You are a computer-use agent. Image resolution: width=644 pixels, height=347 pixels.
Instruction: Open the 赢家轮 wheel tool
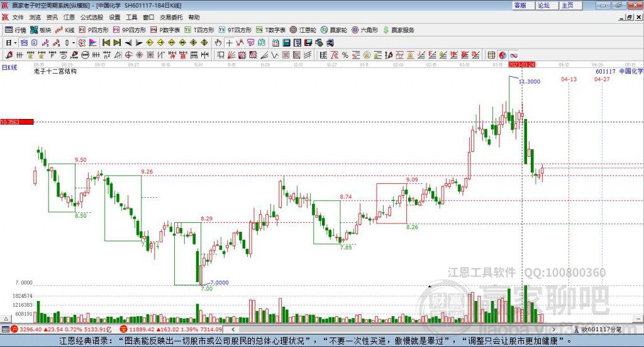pyautogui.click(x=334, y=30)
